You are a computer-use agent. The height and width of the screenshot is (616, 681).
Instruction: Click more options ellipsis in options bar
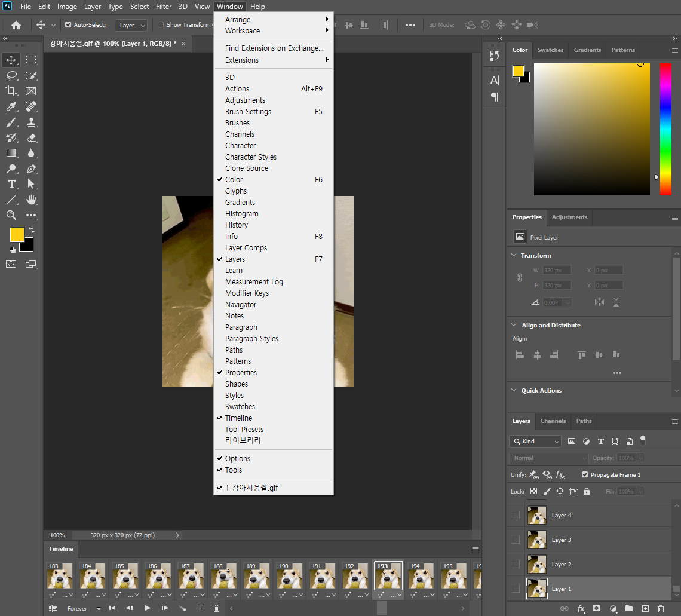[x=410, y=25]
